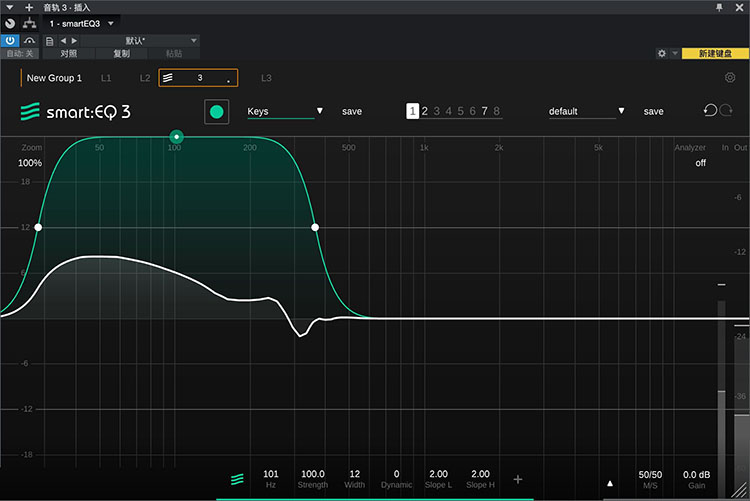The height and width of the screenshot is (501, 750).
Task: Open the gauge icon at top left
Action: pos(10,23)
